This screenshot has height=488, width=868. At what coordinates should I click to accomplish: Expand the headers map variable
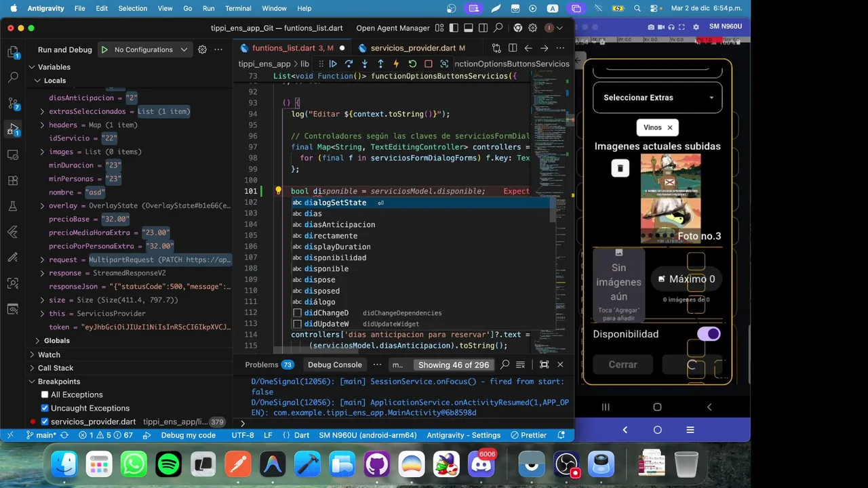pos(43,125)
